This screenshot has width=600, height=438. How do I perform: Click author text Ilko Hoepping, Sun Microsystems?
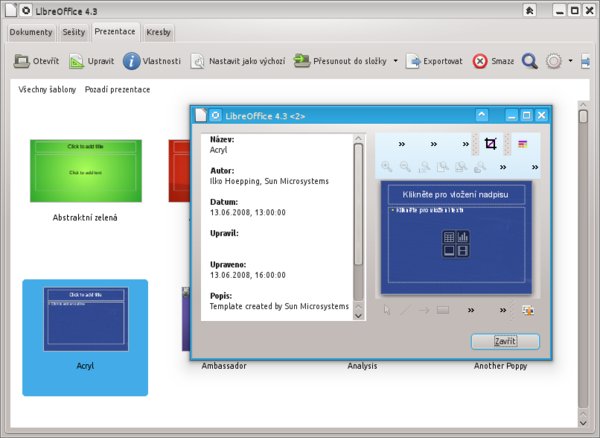pyautogui.click(x=269, y=181)
